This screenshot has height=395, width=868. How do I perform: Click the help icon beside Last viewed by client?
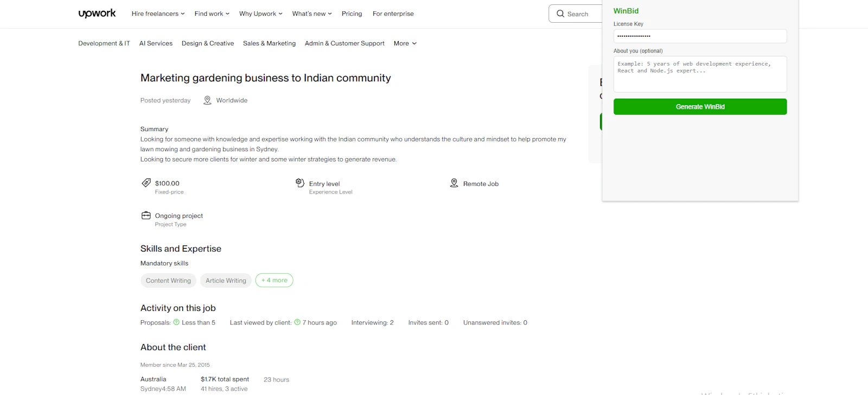point(297,322)
